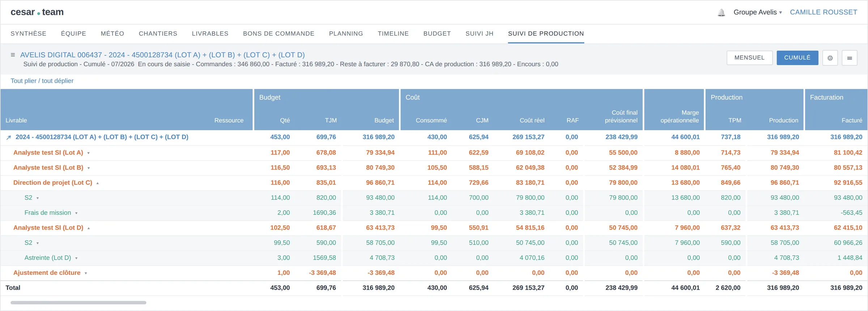
Task: Switch to Cumulé view
Action: coord(797,58)
